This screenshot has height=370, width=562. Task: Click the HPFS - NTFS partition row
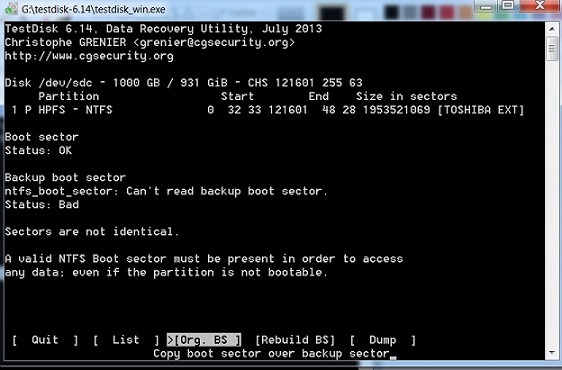(265, 110)
